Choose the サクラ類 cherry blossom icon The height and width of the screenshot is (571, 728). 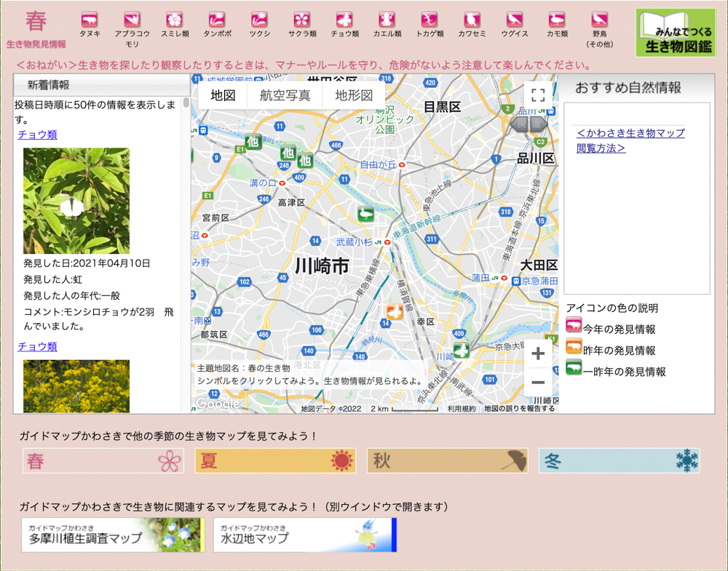click(302, 20)
